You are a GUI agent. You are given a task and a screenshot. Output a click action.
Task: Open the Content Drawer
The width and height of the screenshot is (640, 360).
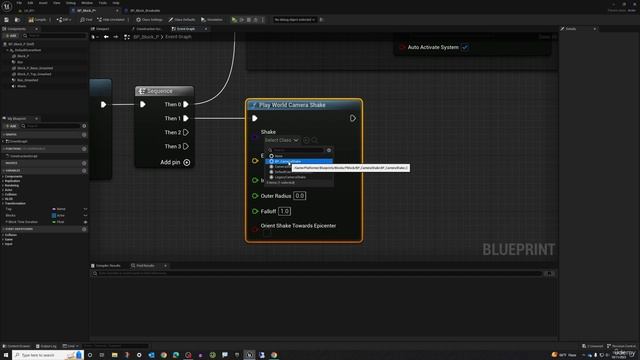click(x=17, y=346)
